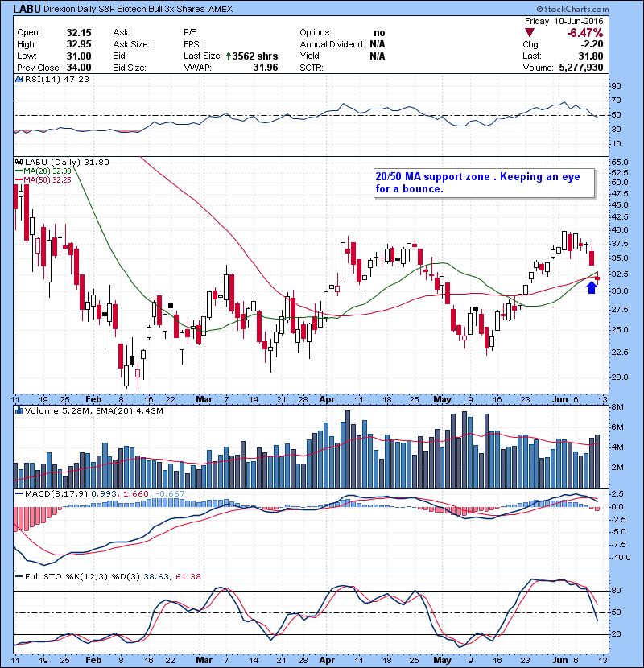Click the green last-size up arrow
Screen dimensions: 644x668
(229, 56)
